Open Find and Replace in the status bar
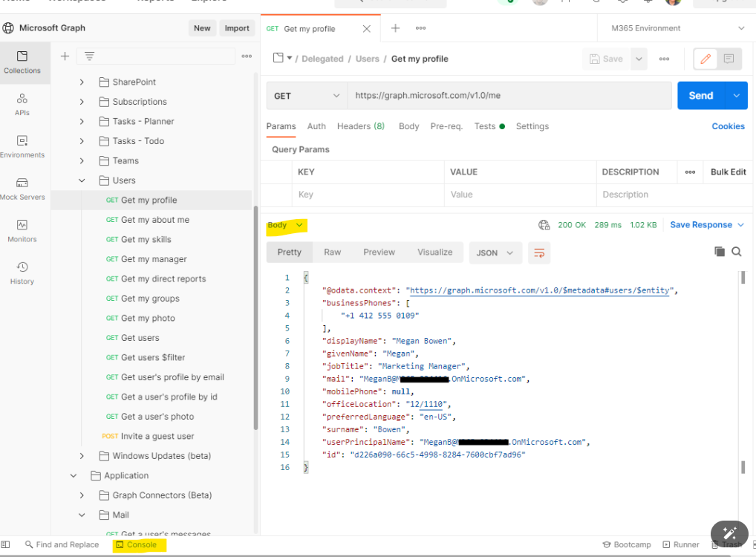The height and width of the screenshot is (557, 756). (62, 544)
